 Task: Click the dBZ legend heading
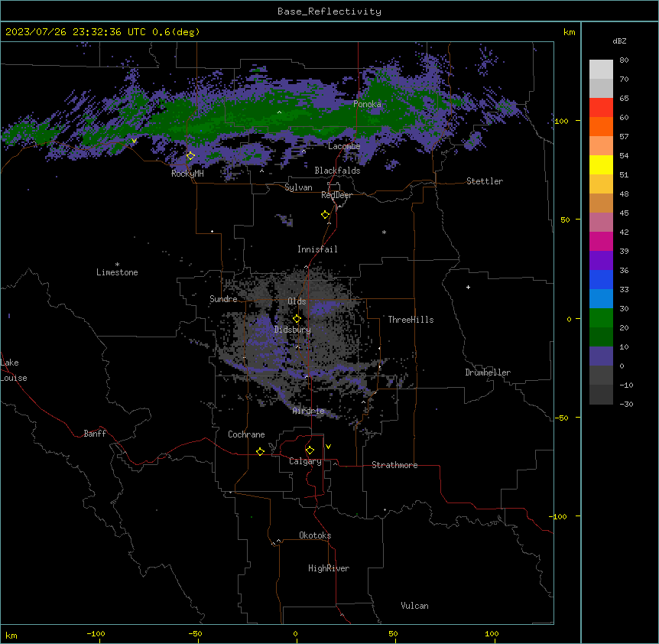(619, 41)
